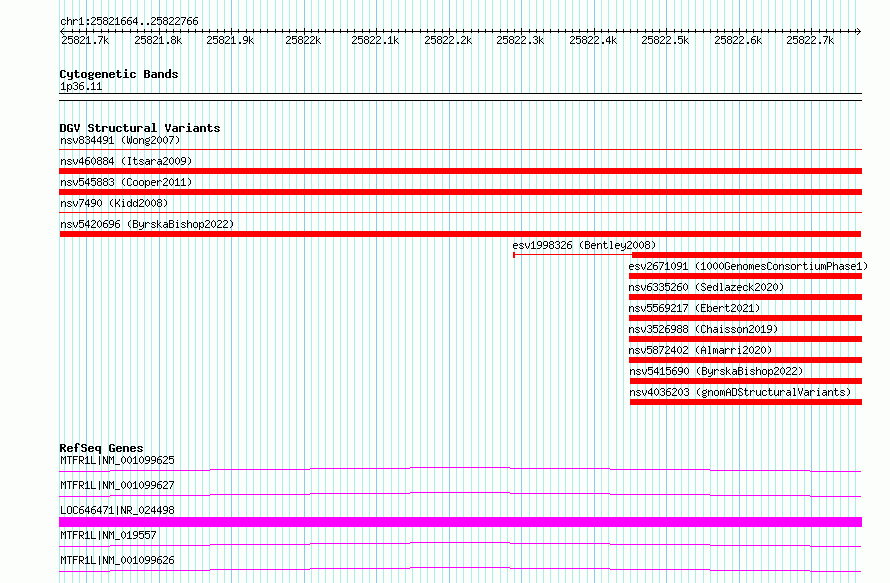
Task: Select the 1p36.11 band label
Action: 81,86
